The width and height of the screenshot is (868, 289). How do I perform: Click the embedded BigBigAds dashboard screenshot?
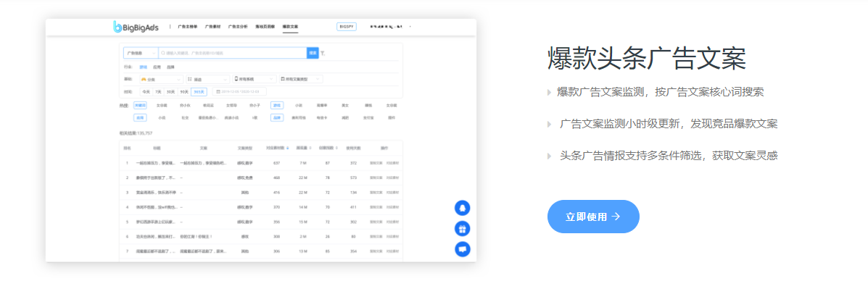[x=261, y=141]
